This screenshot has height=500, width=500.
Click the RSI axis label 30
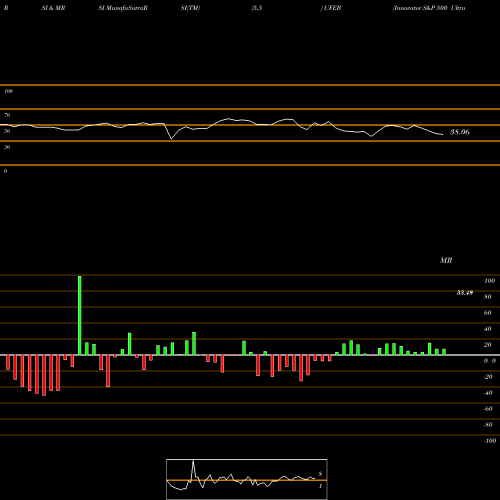(7, 147)
